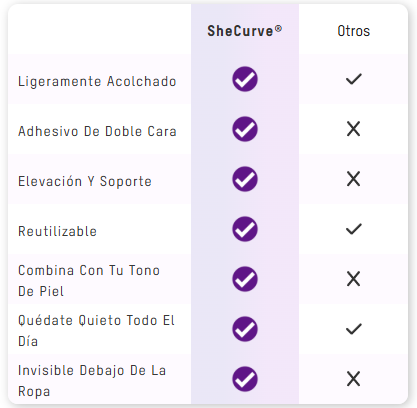
Task: Click the purple checkmark for Combina Con Tu Tono De Piel
Action: click(x=245, y=279)
